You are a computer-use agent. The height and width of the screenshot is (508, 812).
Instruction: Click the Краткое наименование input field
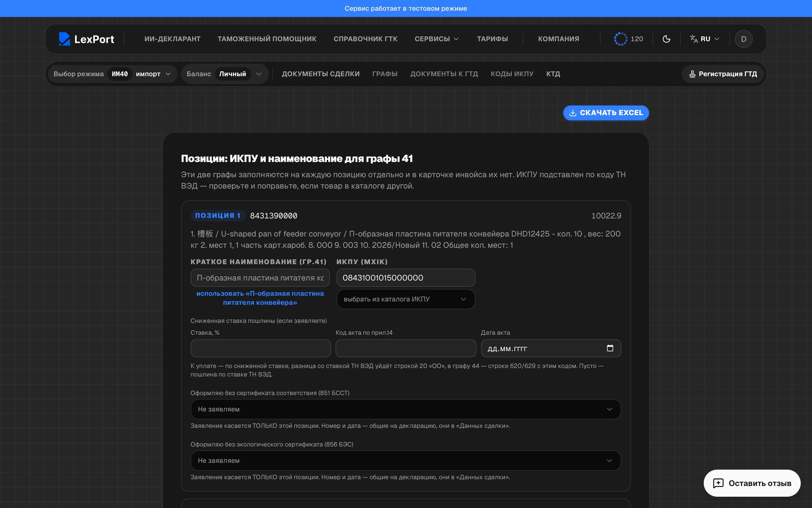pyautogui.click(x=260, y=278)
